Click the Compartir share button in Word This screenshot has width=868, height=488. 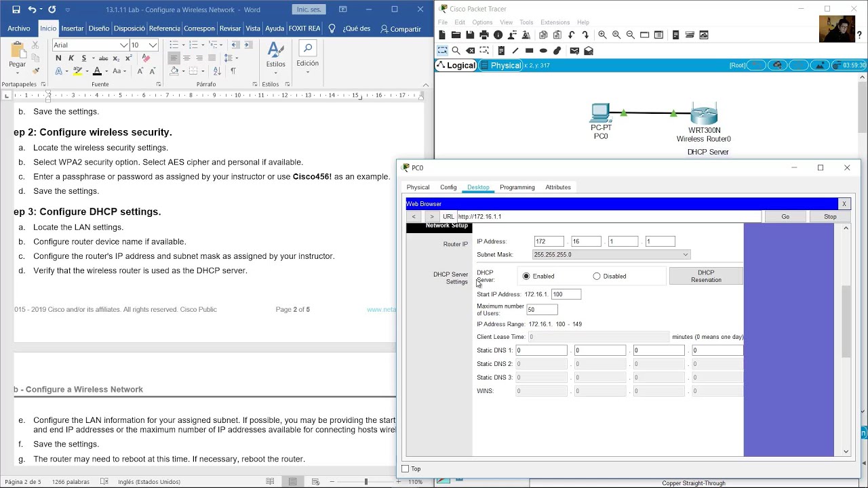(401, 28)
